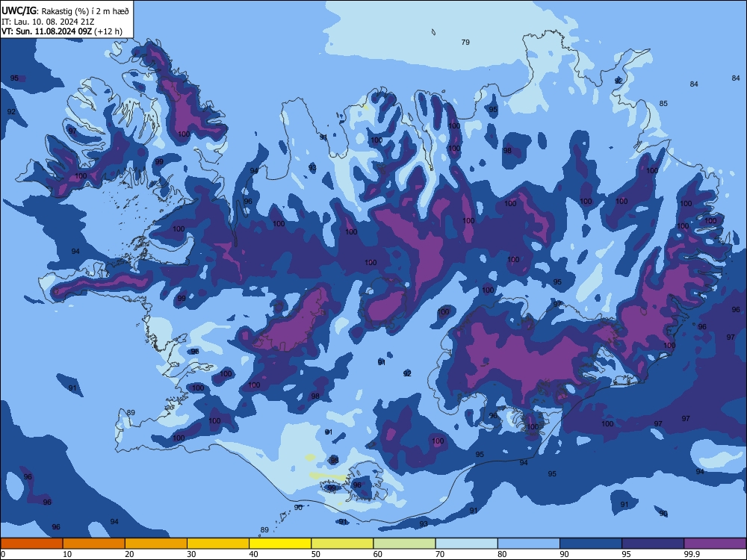Image resolution: width=747 pixels, height=560 pixels.
Task: Pick the light green 60–70 legend swatch
Action: click(x=404, y=544)
